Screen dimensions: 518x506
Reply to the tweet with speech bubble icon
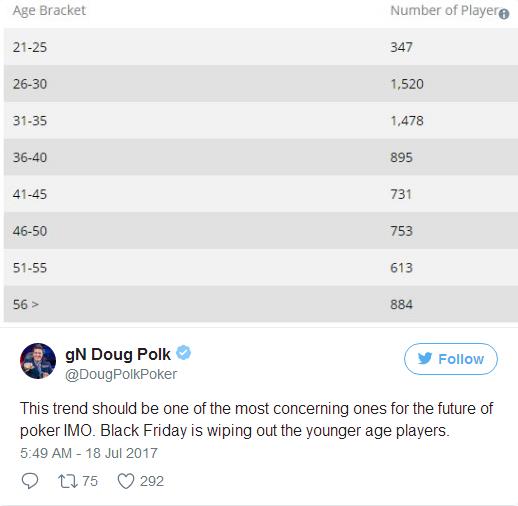30,481
